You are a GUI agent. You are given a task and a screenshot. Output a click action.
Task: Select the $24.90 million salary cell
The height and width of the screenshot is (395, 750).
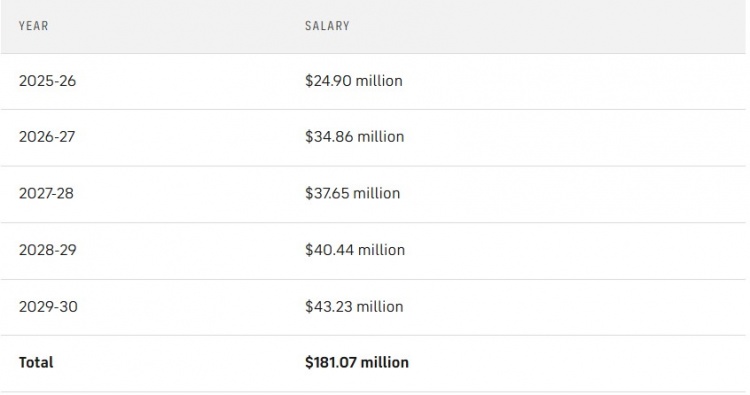353,81
